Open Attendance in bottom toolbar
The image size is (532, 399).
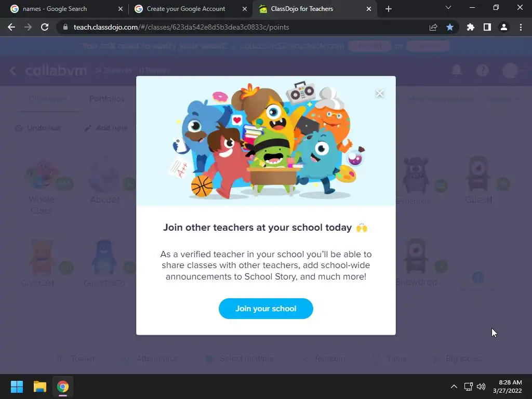(150, 358)
